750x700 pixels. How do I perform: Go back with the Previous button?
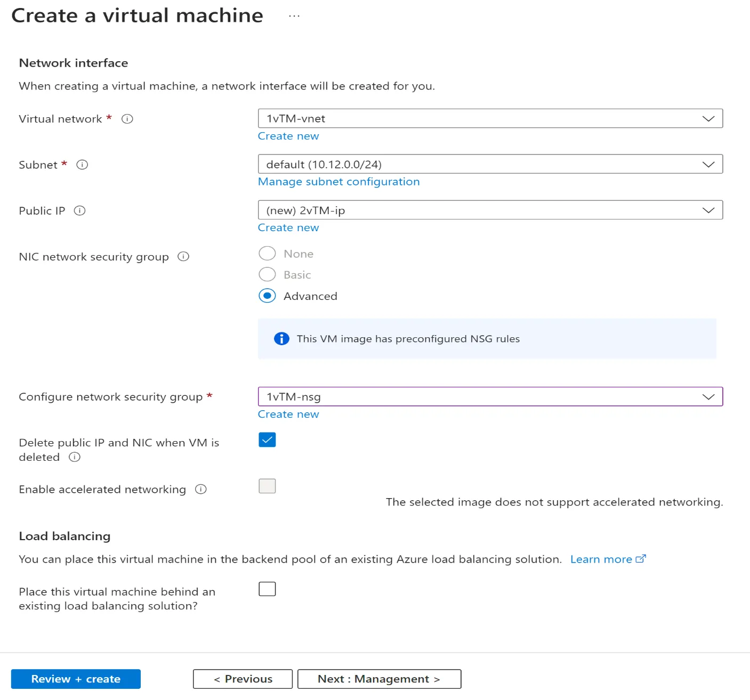(x=243, y=679)
